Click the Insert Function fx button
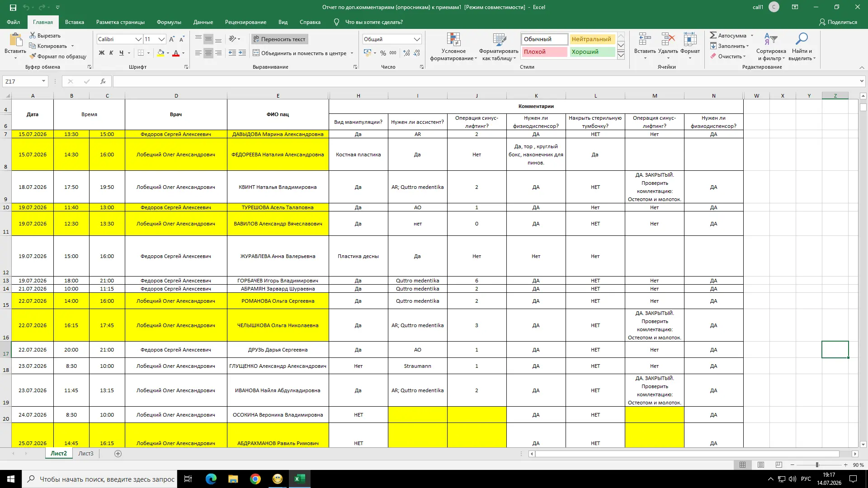The height and width of the screenshot is (488, 868). (x=103, y=81)
